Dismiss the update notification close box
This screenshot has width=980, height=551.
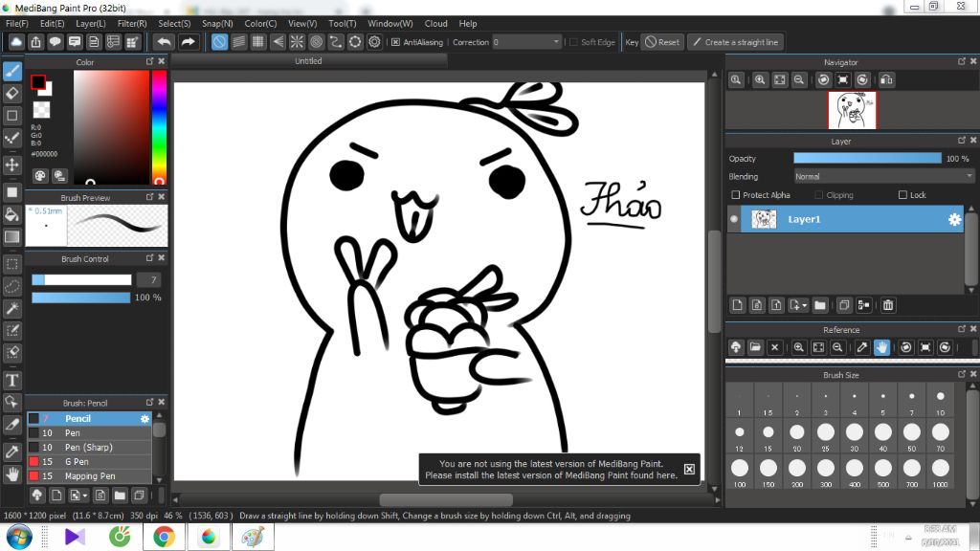pyautogui.click(x=689, y=469)
